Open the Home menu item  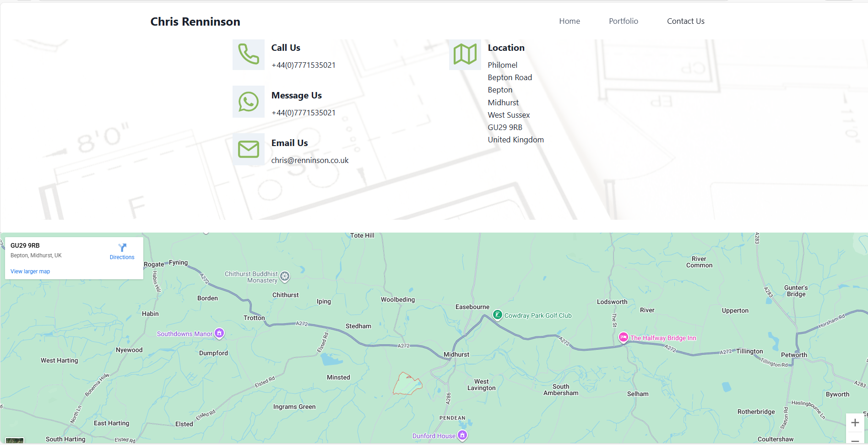point(569,21)
